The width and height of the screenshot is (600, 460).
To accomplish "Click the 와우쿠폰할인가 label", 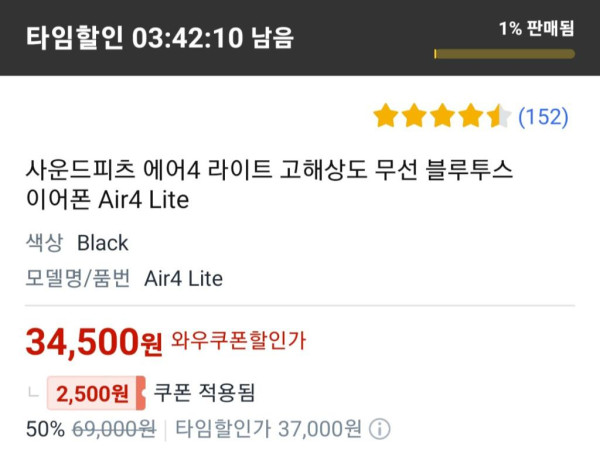I will click(238, 341).
